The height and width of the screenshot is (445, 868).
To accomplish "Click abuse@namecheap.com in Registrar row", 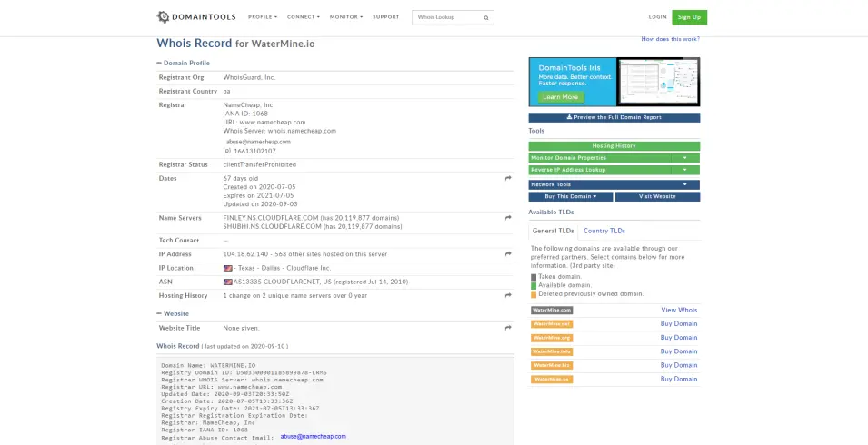I will (258, 142).
